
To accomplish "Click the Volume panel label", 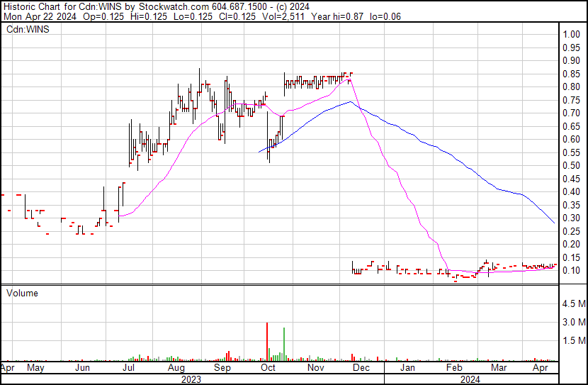I will (23, 293).
